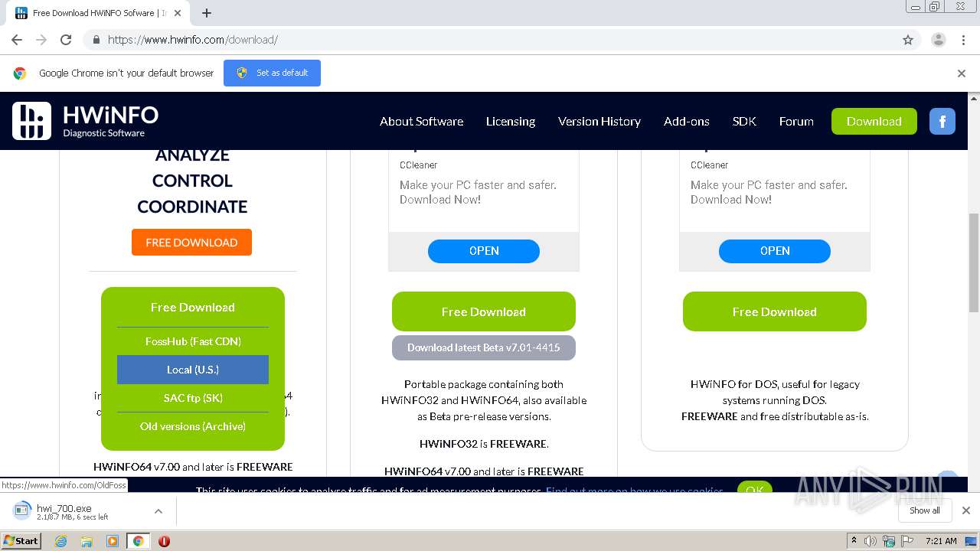980x551 pixels.
Task: Open Version History page
Action: click(599, 121)
